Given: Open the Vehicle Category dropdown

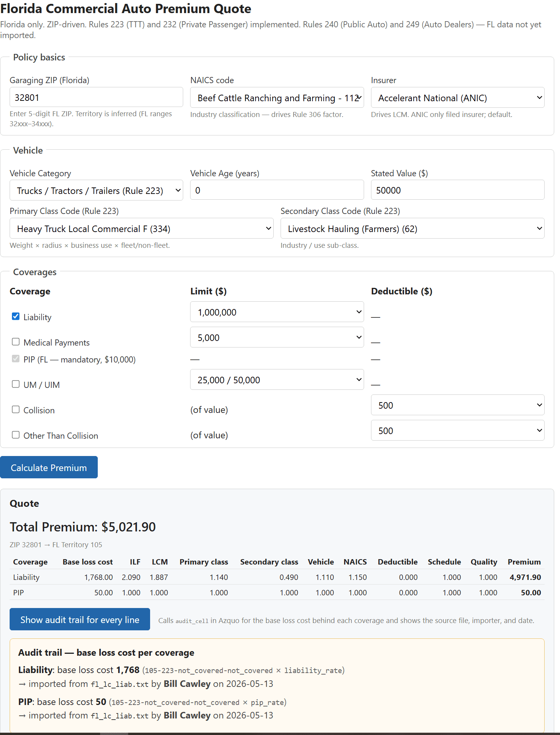Looking at the screenshot, I should (96, 190).
